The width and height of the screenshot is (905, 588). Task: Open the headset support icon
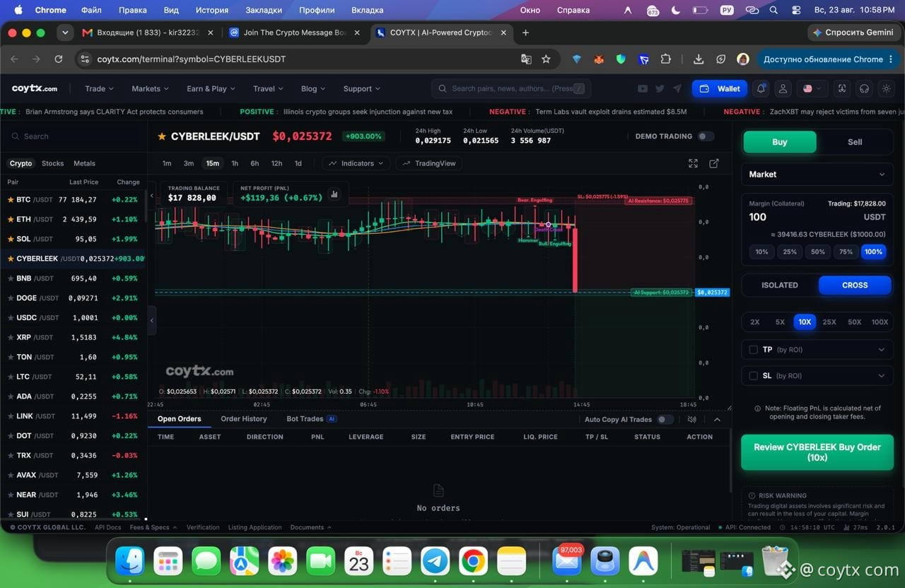pos(864,88)
